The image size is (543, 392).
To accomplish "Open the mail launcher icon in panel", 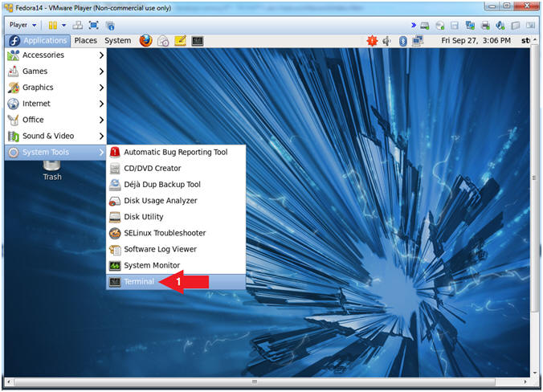I will [x=163, y=41].
